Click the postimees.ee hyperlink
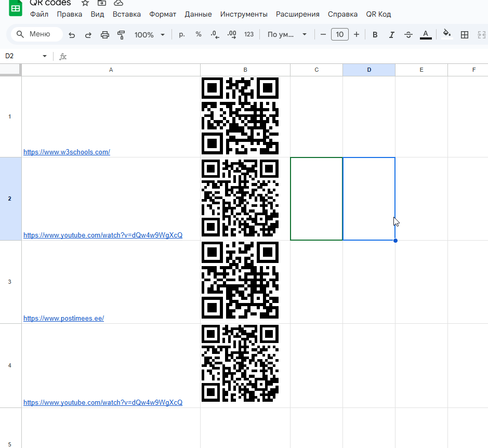Image resolution: width=488 pixels, height=448 pixels. (63, 319)
